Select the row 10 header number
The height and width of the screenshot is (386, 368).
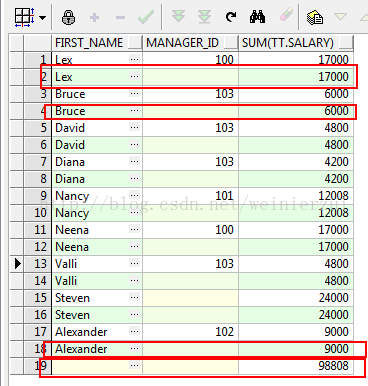click(x=38, y=213)
